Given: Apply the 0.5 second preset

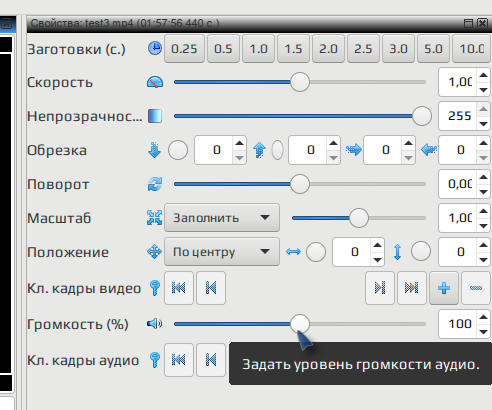Looking at the screenshot, I should 223,49.
